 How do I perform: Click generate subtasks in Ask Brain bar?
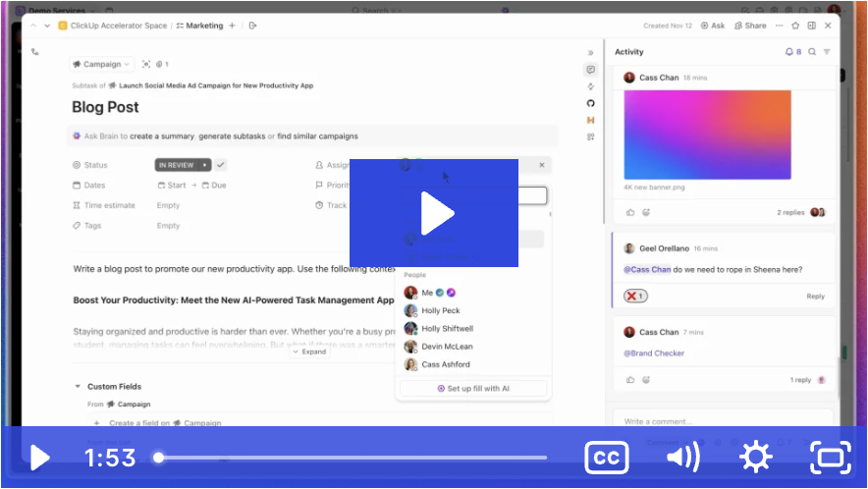[232, 136]
